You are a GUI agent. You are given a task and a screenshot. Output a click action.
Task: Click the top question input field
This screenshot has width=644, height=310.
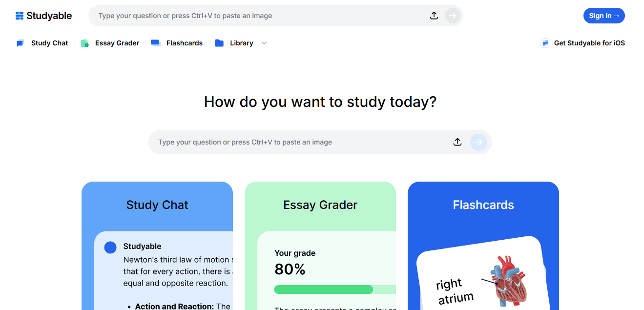[244, 15]
